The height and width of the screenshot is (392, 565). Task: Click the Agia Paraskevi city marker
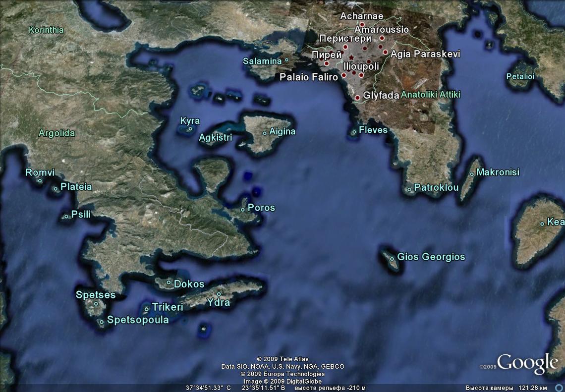click(x=385, y=52)
